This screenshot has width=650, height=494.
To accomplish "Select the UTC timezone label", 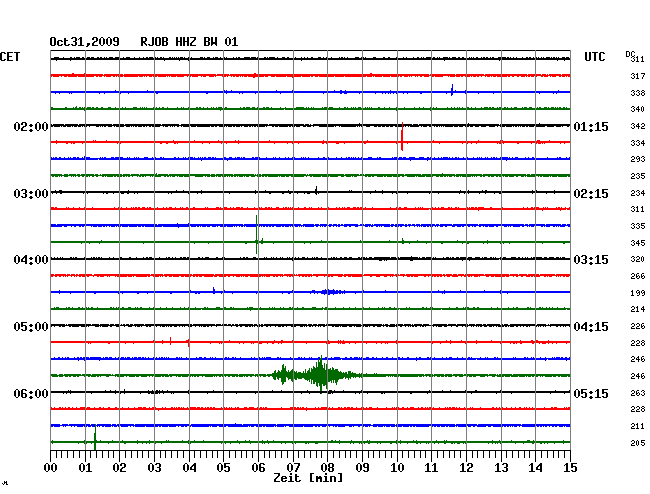I will [595, 57].
